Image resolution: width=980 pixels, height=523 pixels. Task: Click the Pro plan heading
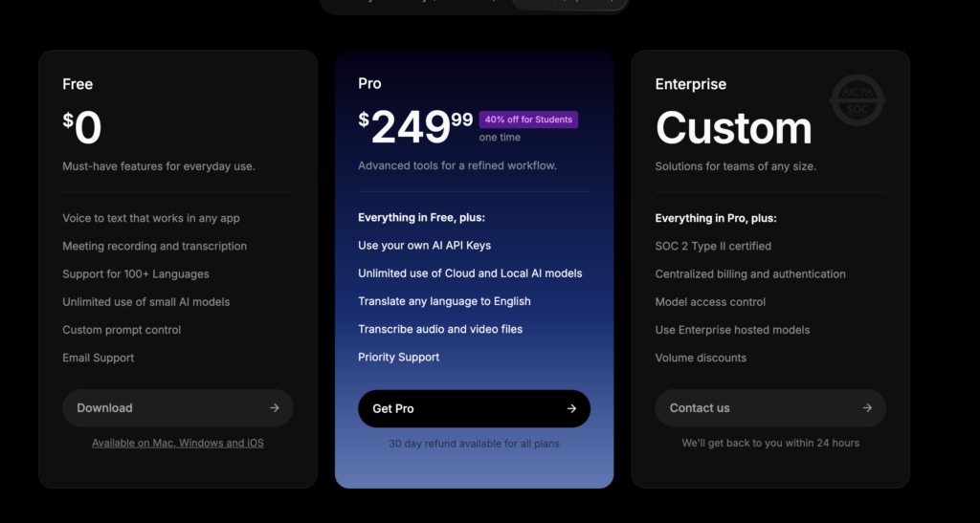point(369,83)
